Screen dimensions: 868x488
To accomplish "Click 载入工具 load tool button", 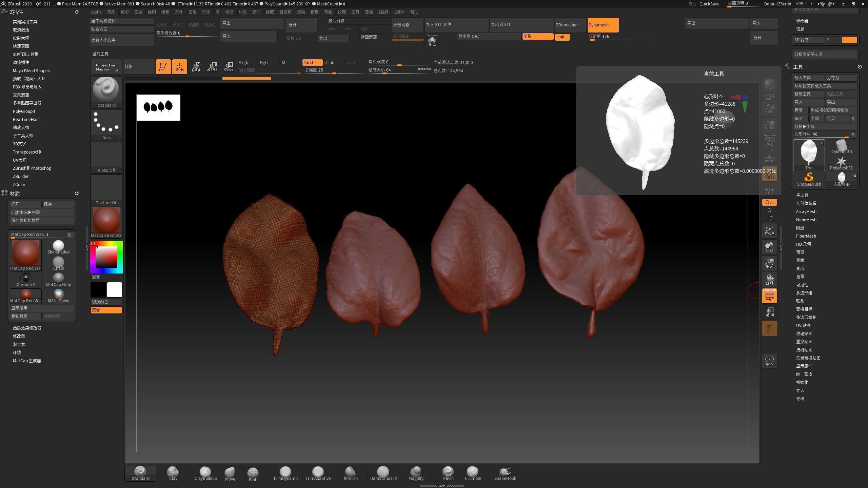I will [x=809, y=78].
